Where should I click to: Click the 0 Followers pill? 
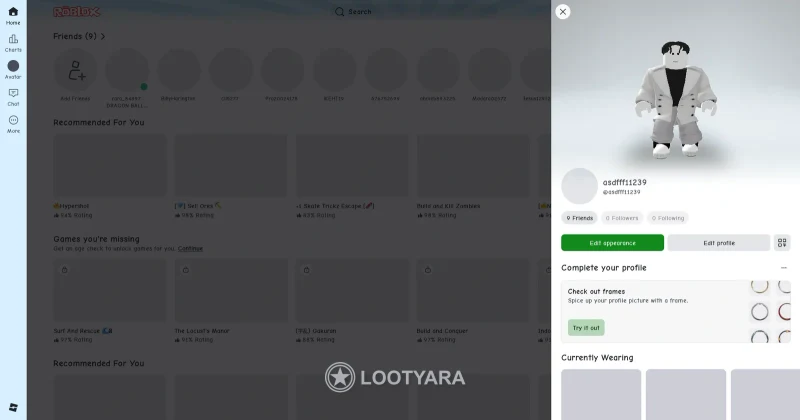(621, 218)
